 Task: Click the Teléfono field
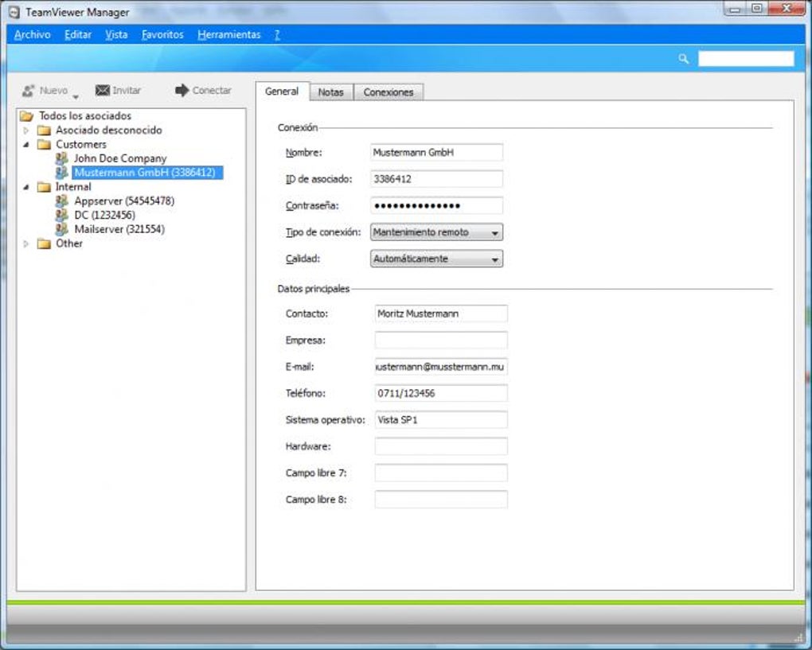[x=441, y=393]
